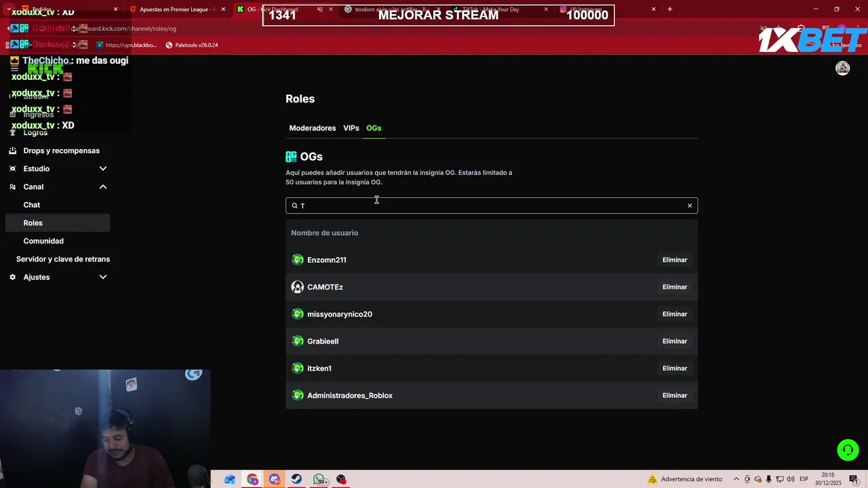Click the Nombre de usuario column header

(x=324, y=233)
